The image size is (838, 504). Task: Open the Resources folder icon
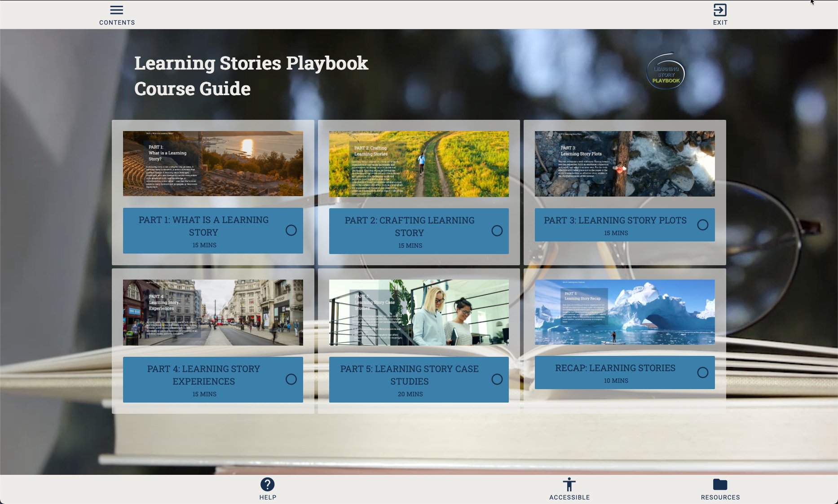coord(720,484)
